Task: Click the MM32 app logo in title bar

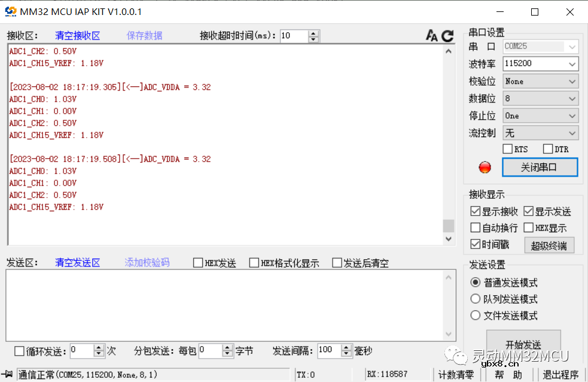Action: 10,12
